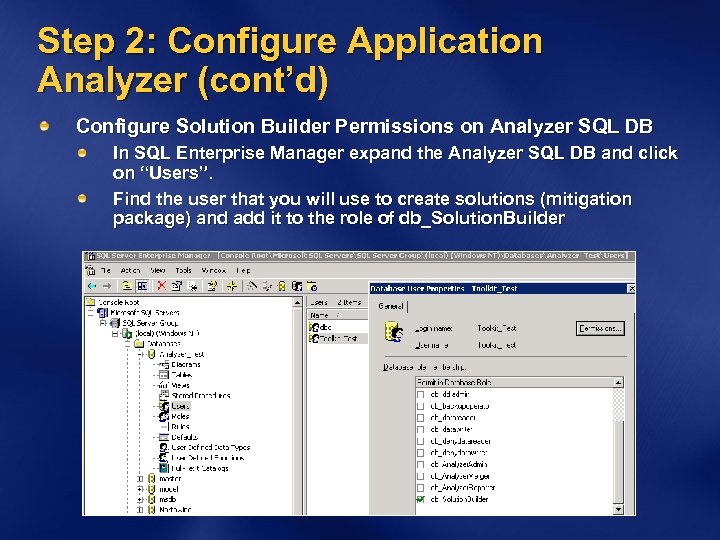The width and height of the screenshot is (720, 540).
Task: Click the Full-Text Catalogs node icon
Action: click(x=163, y=468)
